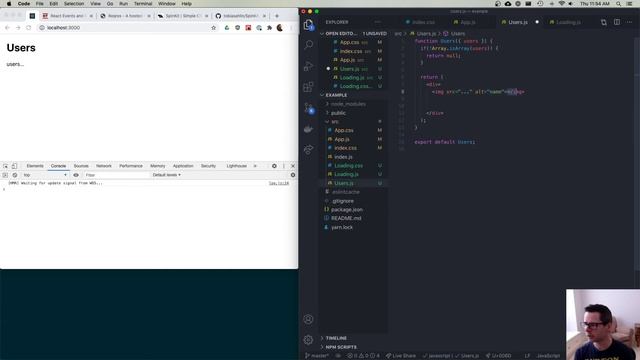Open the Selection menu in macOS menu bar

[74, 4]
